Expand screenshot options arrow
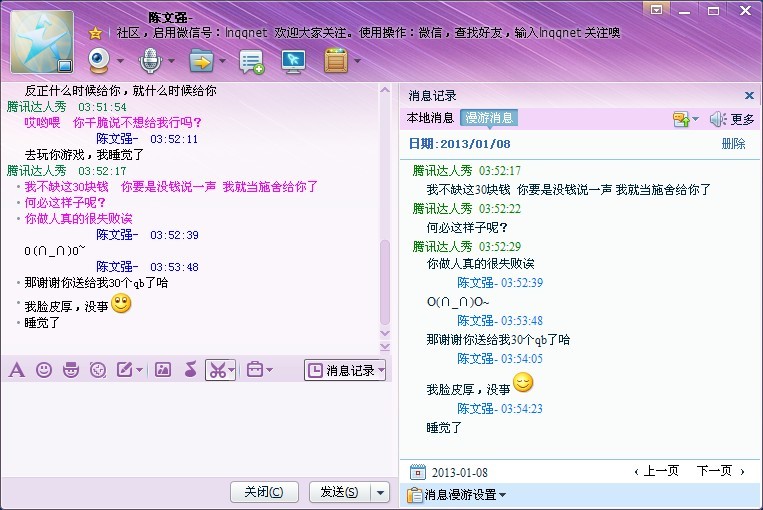Image resolution: width=763 pixels, height=510 pixels. click(232, 371)
